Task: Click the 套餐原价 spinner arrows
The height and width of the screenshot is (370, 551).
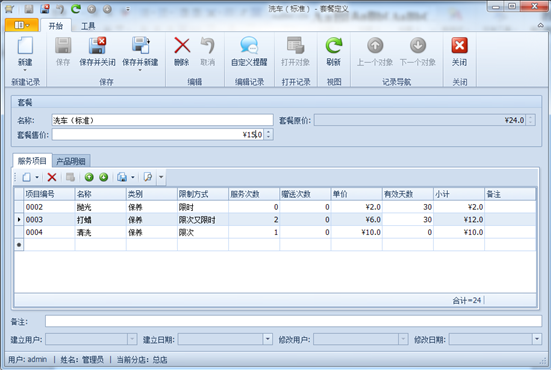Action: tap(530, 120)
